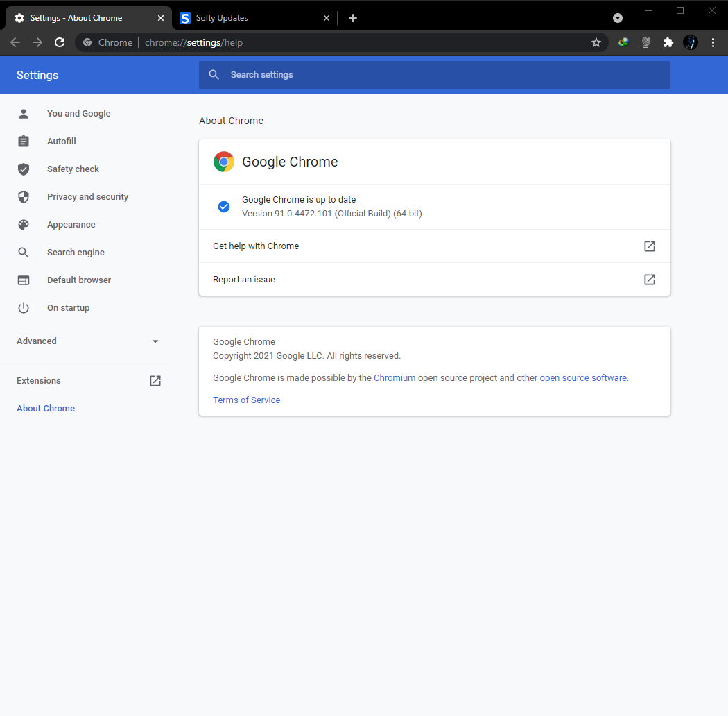The height and width of the screenshot is (716, 728).
Task: Open a new tab with plus button
Action: (353, 18)
